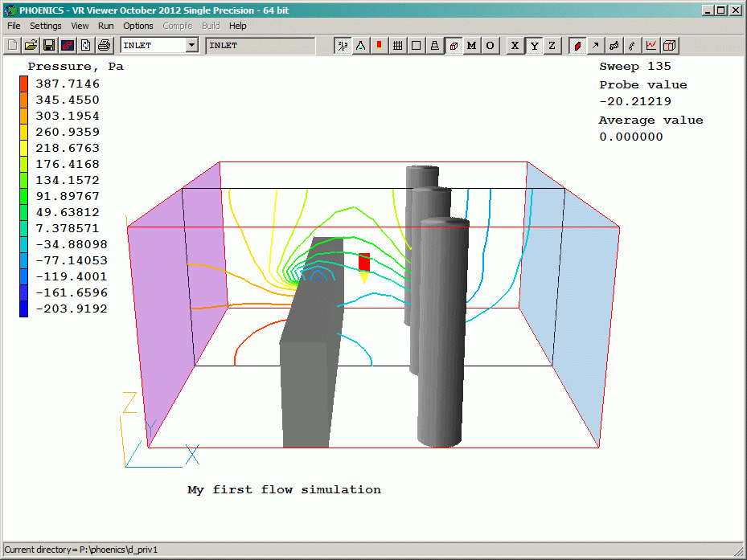This screenshot has width=747, height=560.
Task: Open the Options menu
Action: point(138,26)
